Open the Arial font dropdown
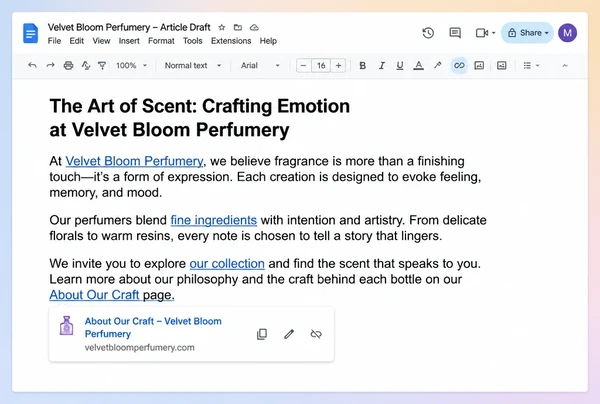The width and height of the screenshot is (600, 404). tap(260, 65)
